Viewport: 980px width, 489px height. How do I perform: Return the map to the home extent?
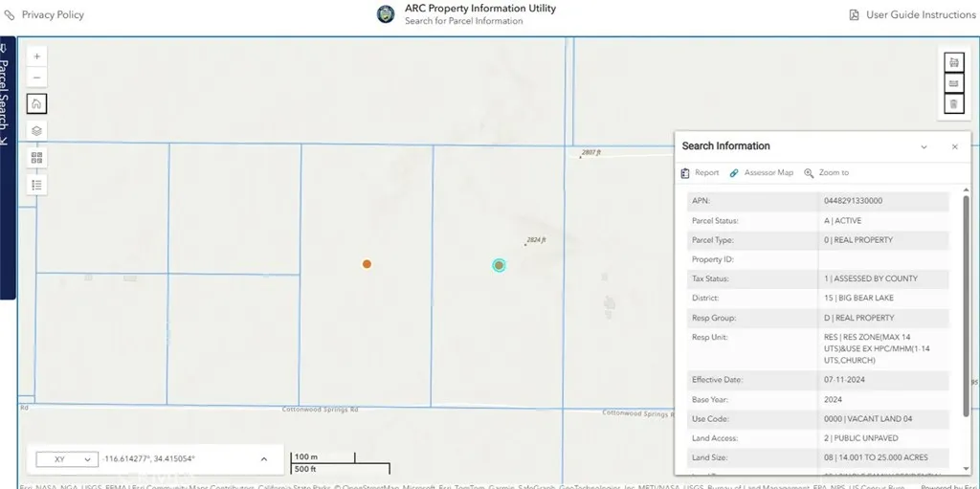coord(37,103)
